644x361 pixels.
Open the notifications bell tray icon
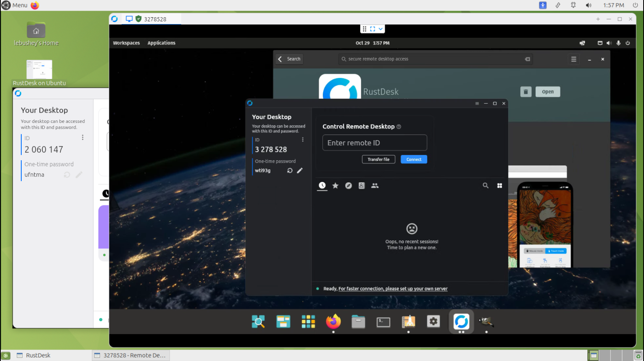coord(573,5)
